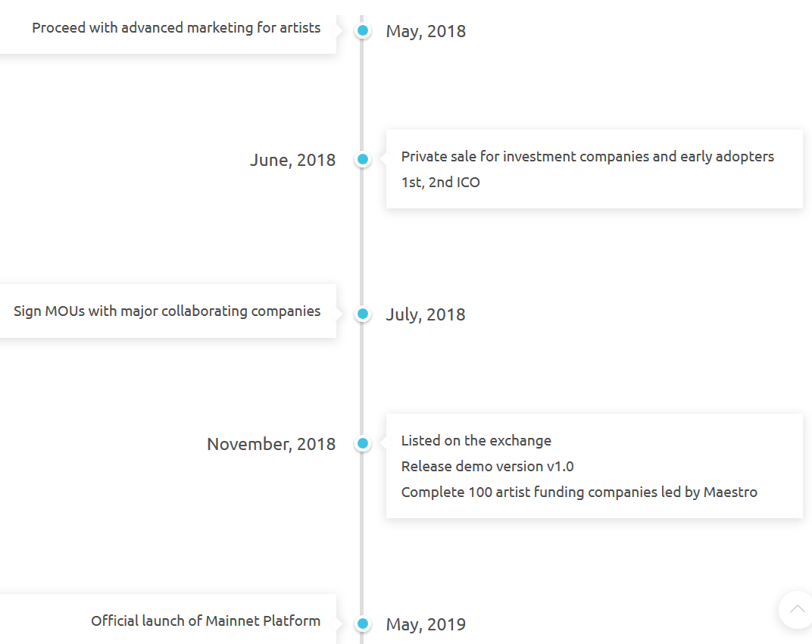Screen dimensions: 812x644
Task: Select the November, 2018 timeline marker dot
Action: pos(363,443)
